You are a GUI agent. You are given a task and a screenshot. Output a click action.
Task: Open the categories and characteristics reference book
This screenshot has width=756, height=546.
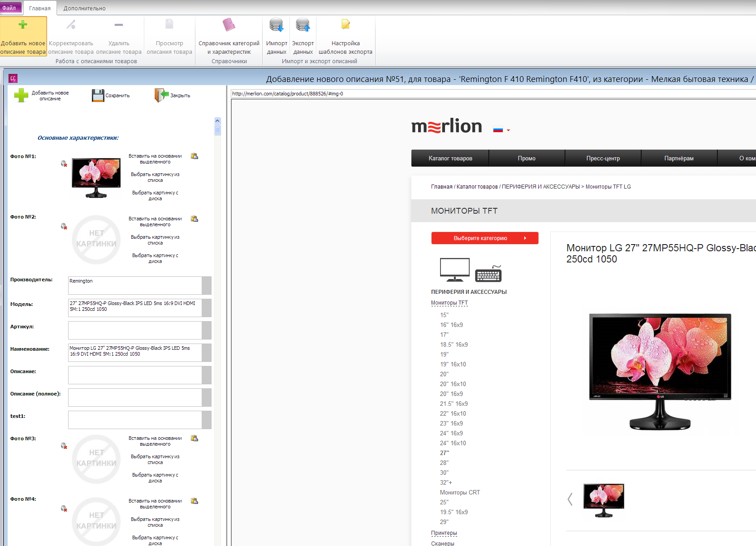pos(229,25)
